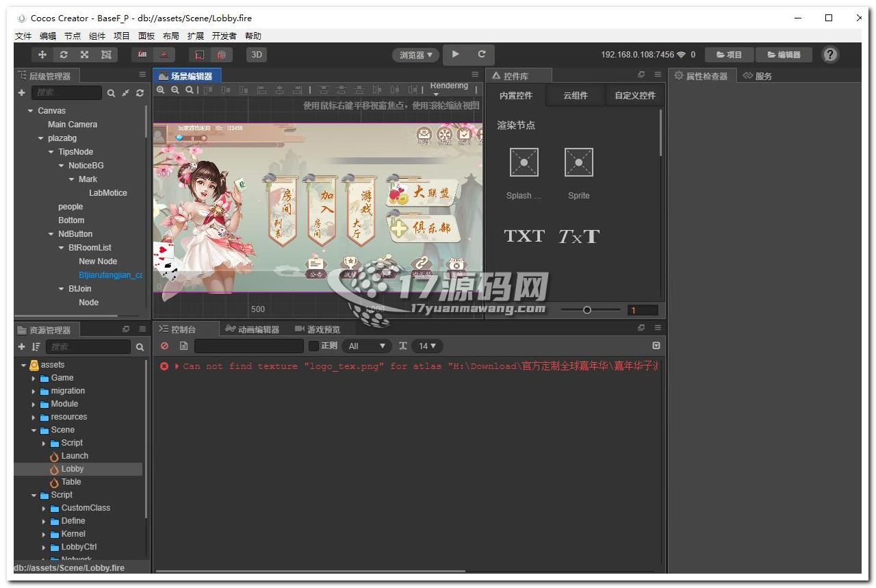Expand the resources folder in assets

pos(34,417)
